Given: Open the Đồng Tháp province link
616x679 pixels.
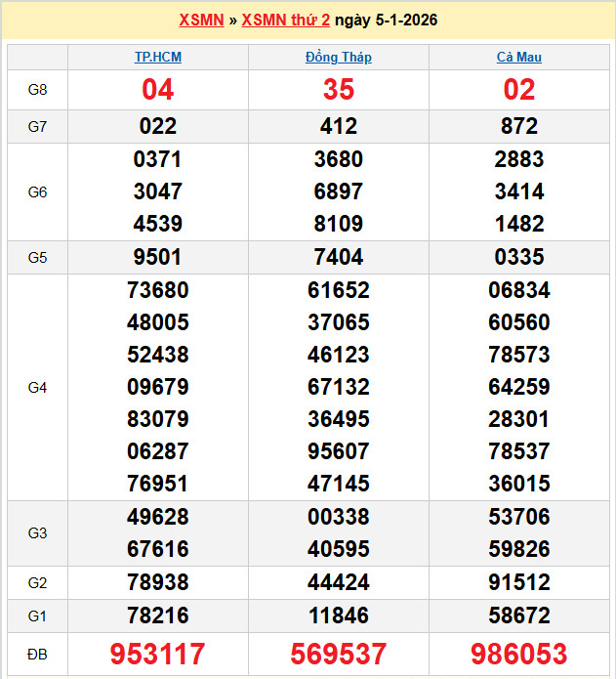Looking at the screenshot, I should click(339, 57).
